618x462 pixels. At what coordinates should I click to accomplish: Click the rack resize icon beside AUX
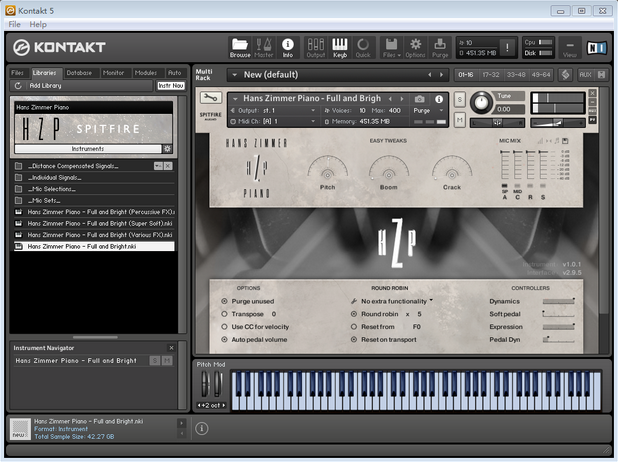[601, 75]
